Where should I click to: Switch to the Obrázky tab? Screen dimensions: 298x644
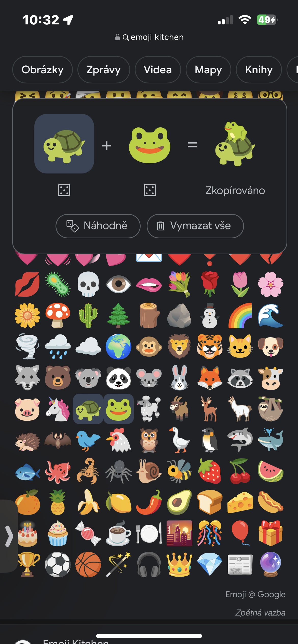coord(43,70)
